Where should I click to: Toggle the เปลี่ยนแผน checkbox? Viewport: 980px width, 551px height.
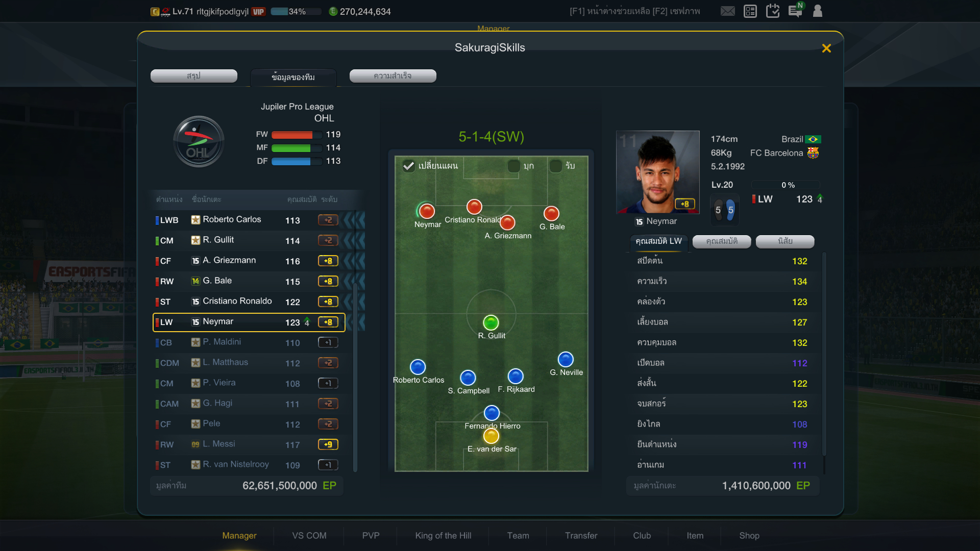409,166
